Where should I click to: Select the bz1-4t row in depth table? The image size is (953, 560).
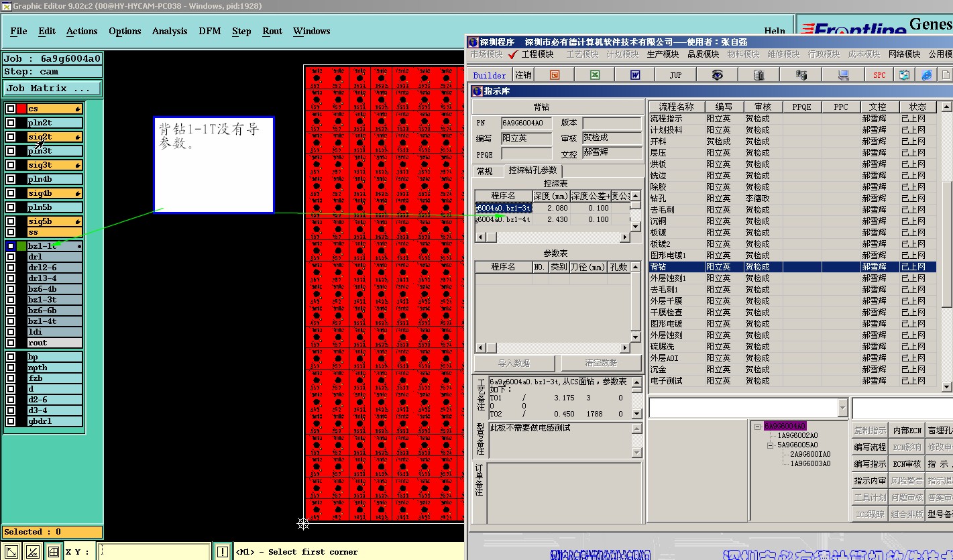tap(553, 219)
